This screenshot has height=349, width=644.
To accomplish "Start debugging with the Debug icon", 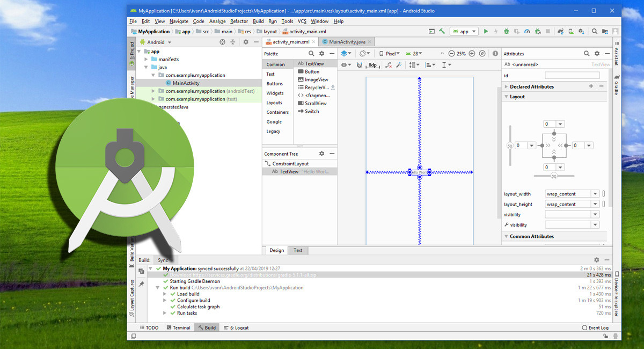I will tap(506, 31).
